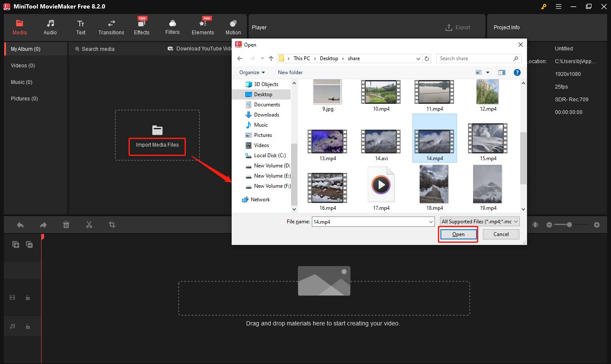This screenshot has height=364, width=611.
Task: Open the Effects tab
Action: coord(142,27)
